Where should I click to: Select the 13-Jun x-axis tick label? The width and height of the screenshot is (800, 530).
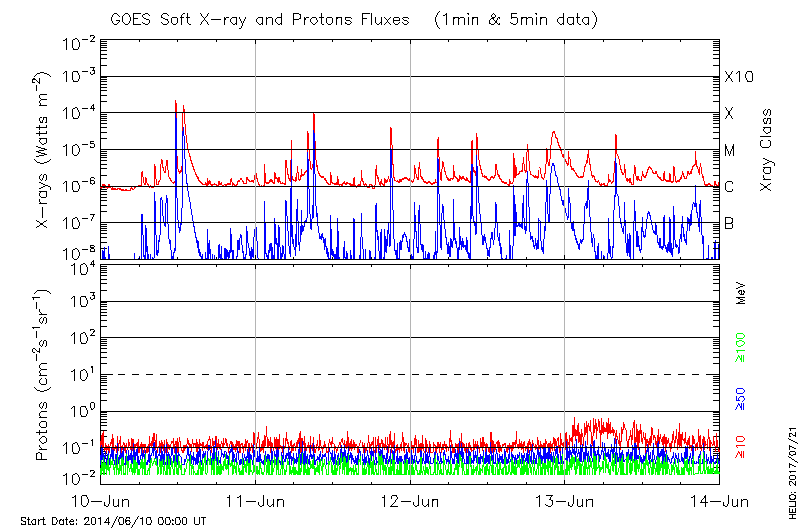tap(565, 502)
